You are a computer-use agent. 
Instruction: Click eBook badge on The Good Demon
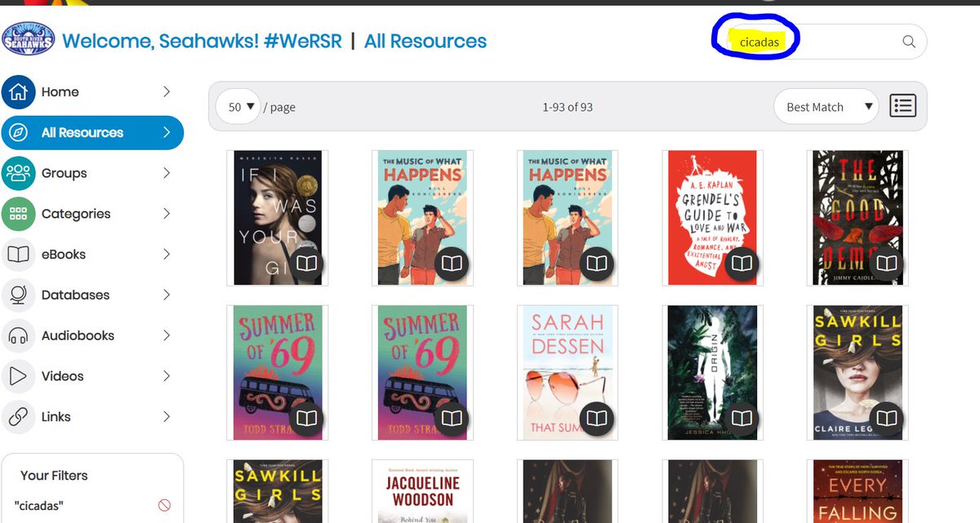click(x=887, y=264)
